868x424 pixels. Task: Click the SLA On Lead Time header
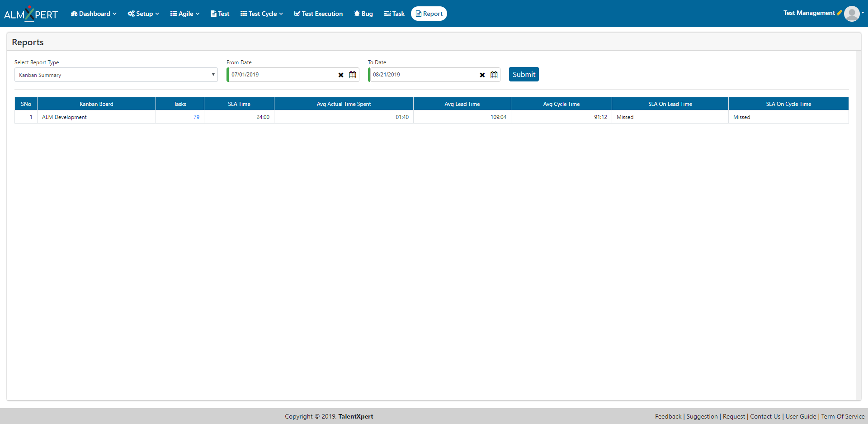[x=670, y=104]
